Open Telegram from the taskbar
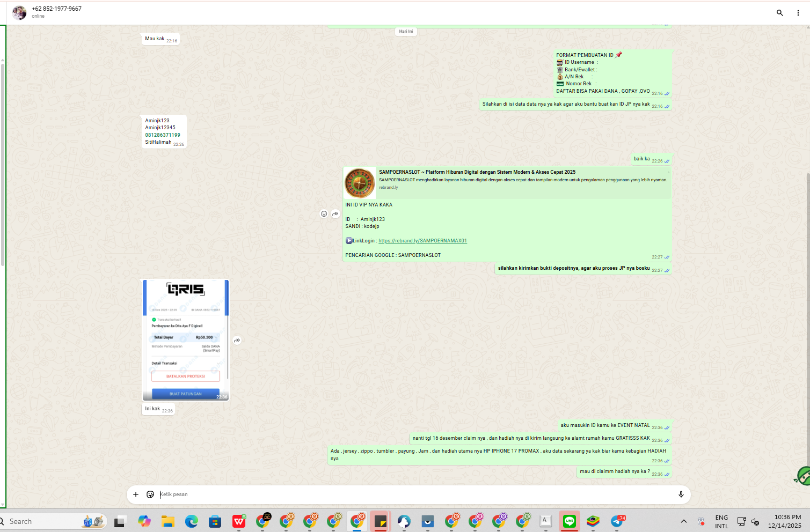810x532 pixels. tap(617, 521)
